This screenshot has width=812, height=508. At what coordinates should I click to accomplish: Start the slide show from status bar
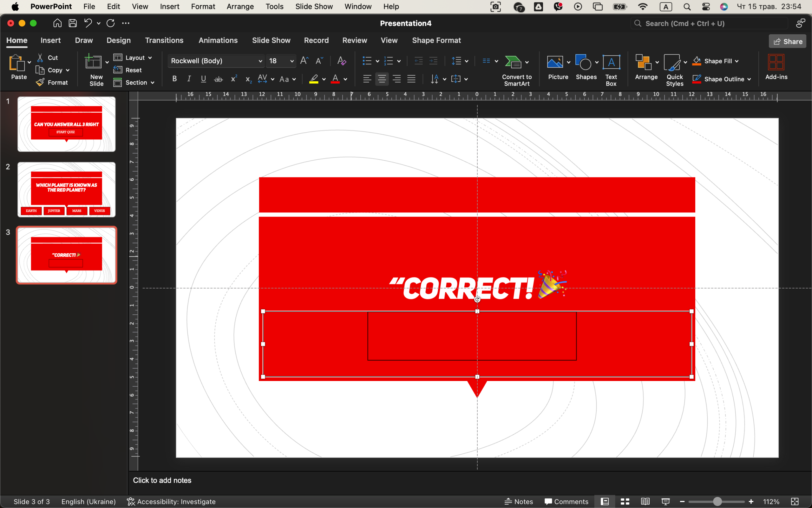tap(665, 502)
